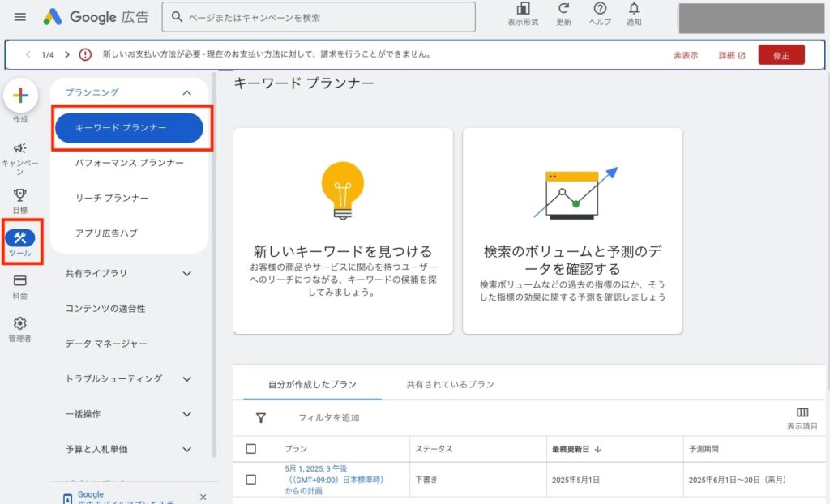This screenshot has height=504, width=830.
Task: Click the 更新 refresh icon
Action: [x=563, y=10]
